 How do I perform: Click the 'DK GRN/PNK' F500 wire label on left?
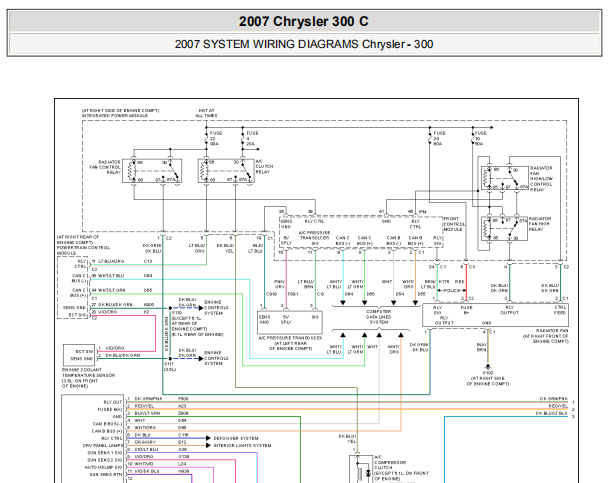click(x=149, y=398)
